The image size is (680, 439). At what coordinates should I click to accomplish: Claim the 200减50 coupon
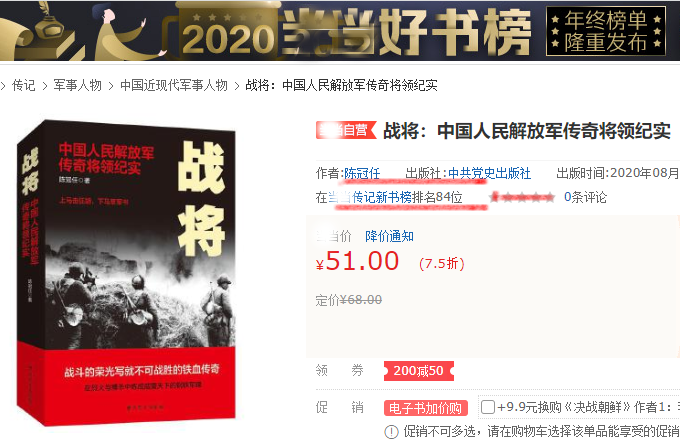point(418,371)
